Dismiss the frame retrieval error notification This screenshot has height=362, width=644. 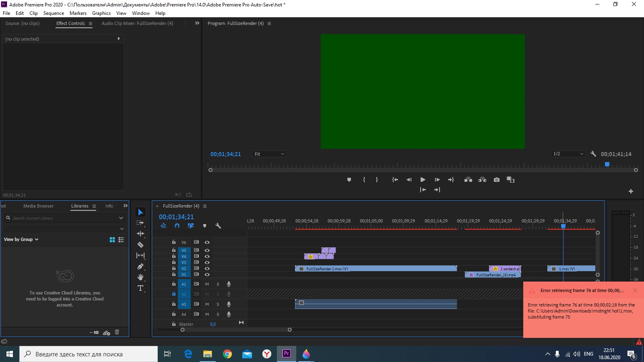click(x=635, y=290)
